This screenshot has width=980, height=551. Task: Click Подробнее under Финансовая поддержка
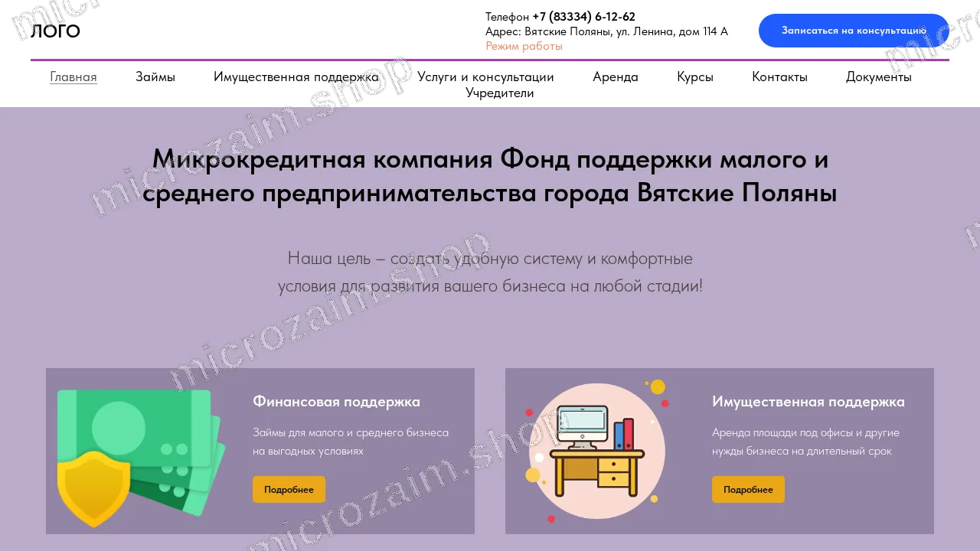[x=289, y=490]
